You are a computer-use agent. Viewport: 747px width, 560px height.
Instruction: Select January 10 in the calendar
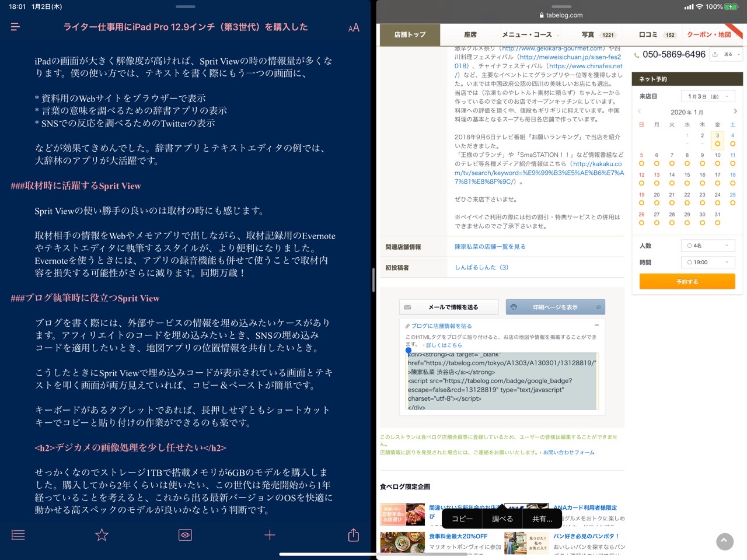[717, 159]
